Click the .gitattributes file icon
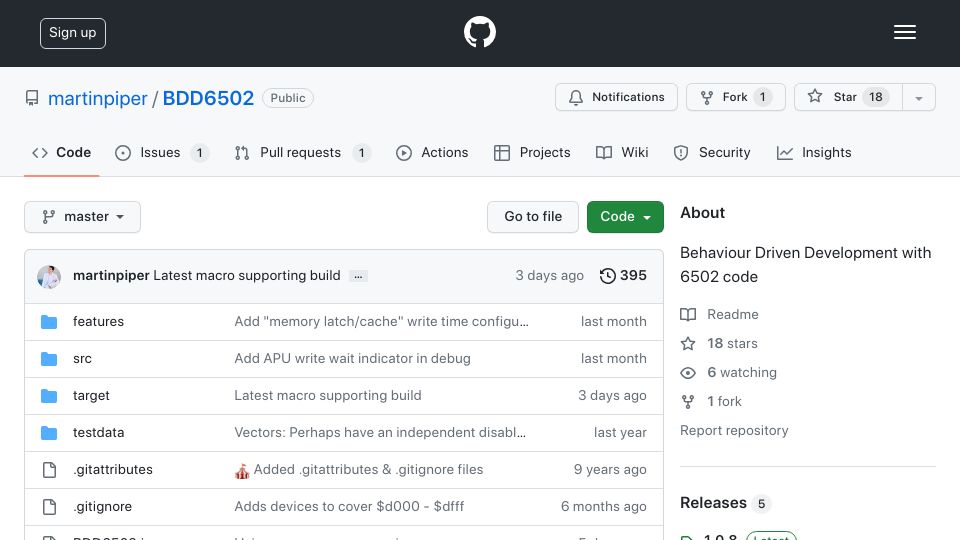Image resolution: width=960 pixels, height=540 pixels. click(x=49, y=470)
